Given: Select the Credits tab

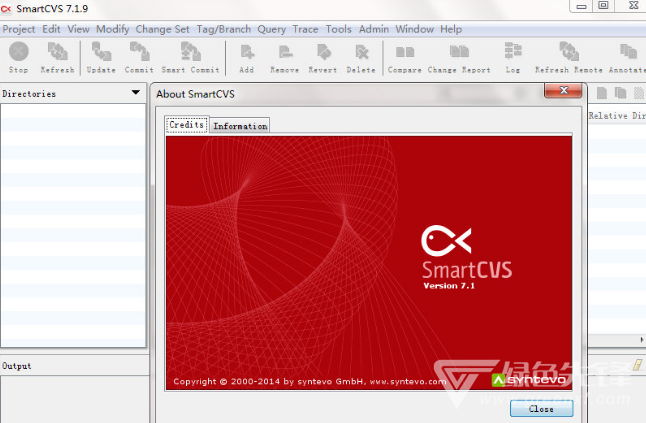Looking at the screenshot, I should (x=187, y=125).
